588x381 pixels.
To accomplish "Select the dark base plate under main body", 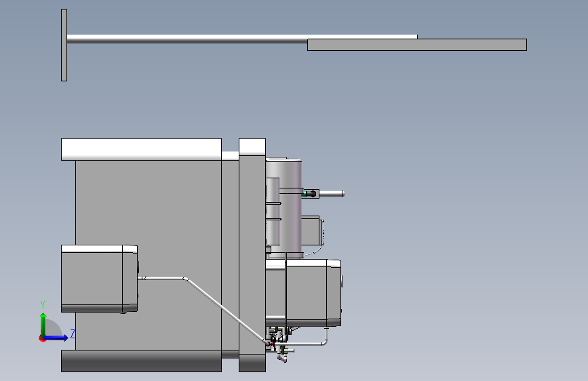I will [141, 361].
